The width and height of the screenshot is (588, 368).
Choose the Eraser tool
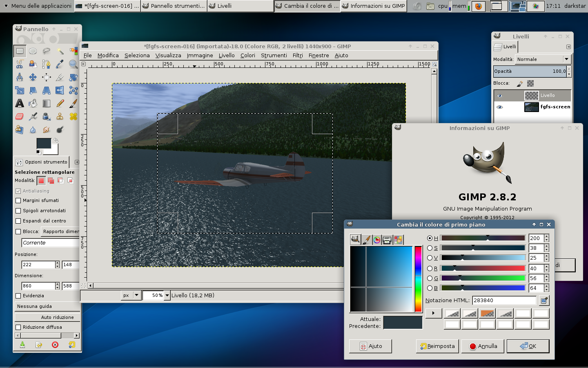[20, 117]
